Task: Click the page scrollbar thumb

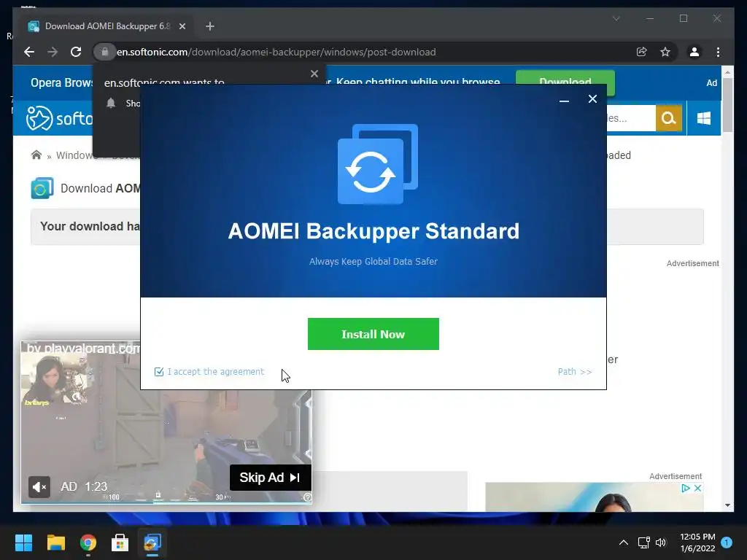Action: pyautogui.click(x=727, y=105)
